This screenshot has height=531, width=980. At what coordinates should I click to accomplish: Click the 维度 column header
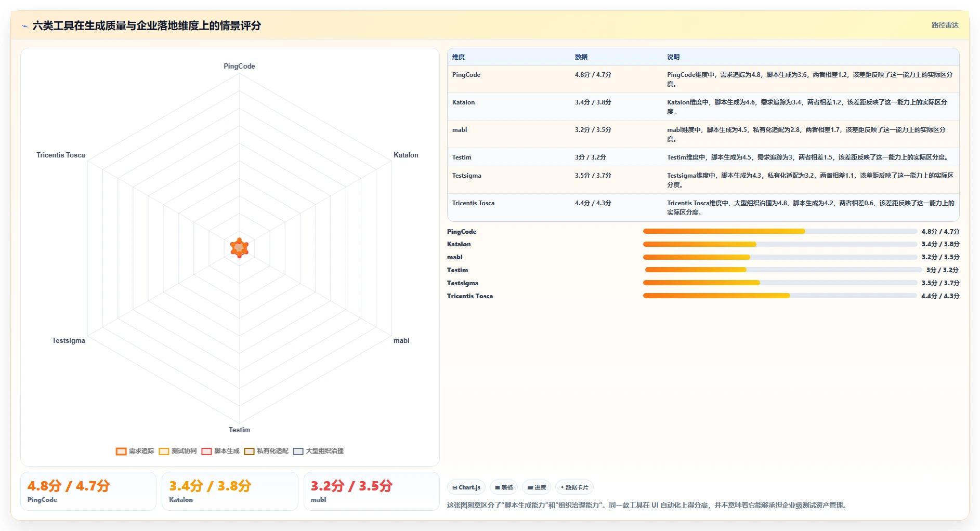point(459,57)
